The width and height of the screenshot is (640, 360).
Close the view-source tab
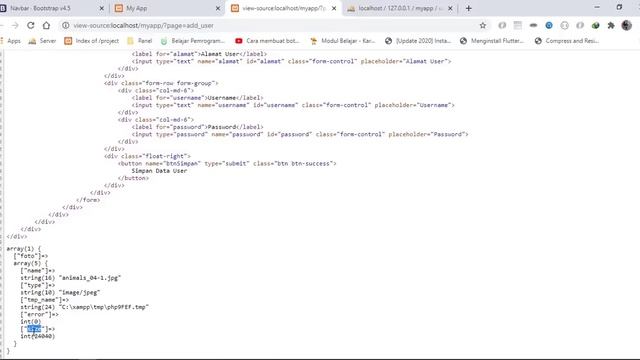pyautogui.click(x=334, y=8)
